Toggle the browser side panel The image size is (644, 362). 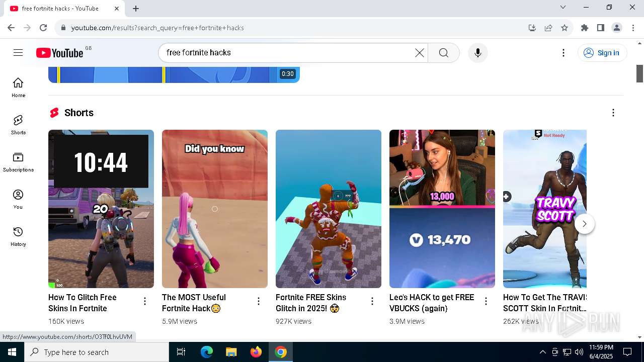(601, 28)
